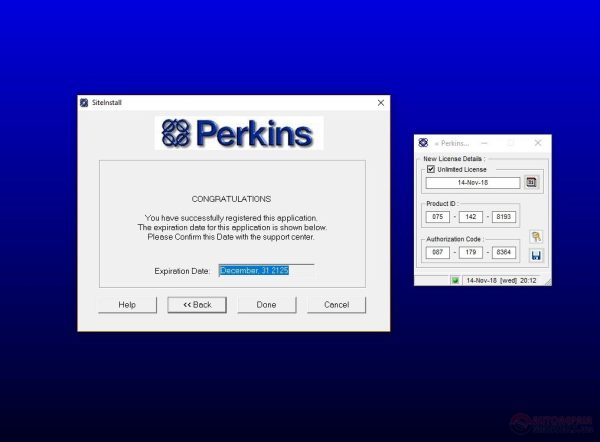
Task: Click the Perkins license window app icon
Action: coord(423,143)
